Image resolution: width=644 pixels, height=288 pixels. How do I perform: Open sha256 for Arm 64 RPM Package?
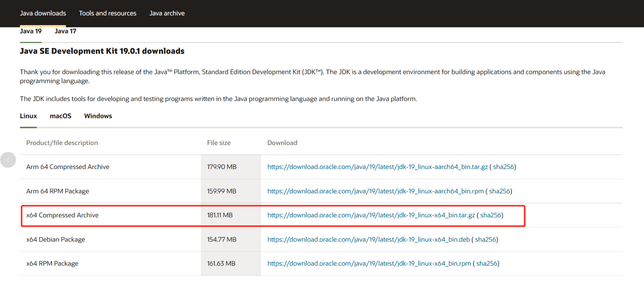tap(500, 191)
